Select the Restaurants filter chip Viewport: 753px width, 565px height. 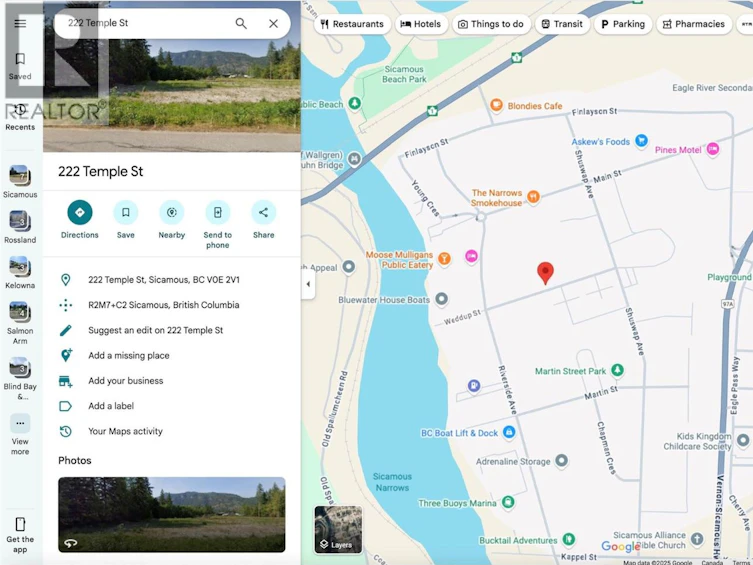coord(352,24)
